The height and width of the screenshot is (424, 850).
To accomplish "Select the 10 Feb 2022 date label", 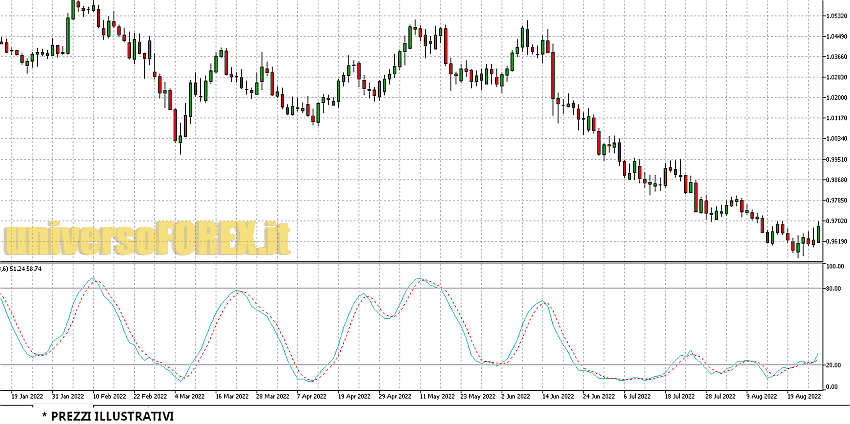I will 108,396.
